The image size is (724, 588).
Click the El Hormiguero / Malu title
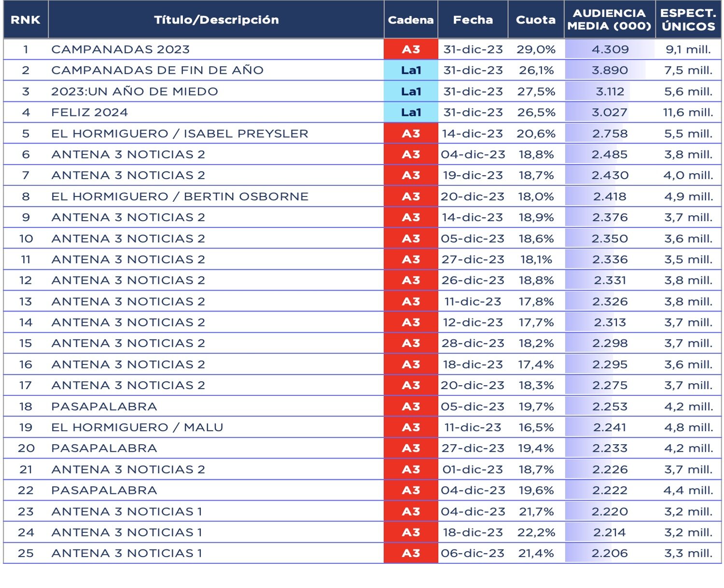137,427
